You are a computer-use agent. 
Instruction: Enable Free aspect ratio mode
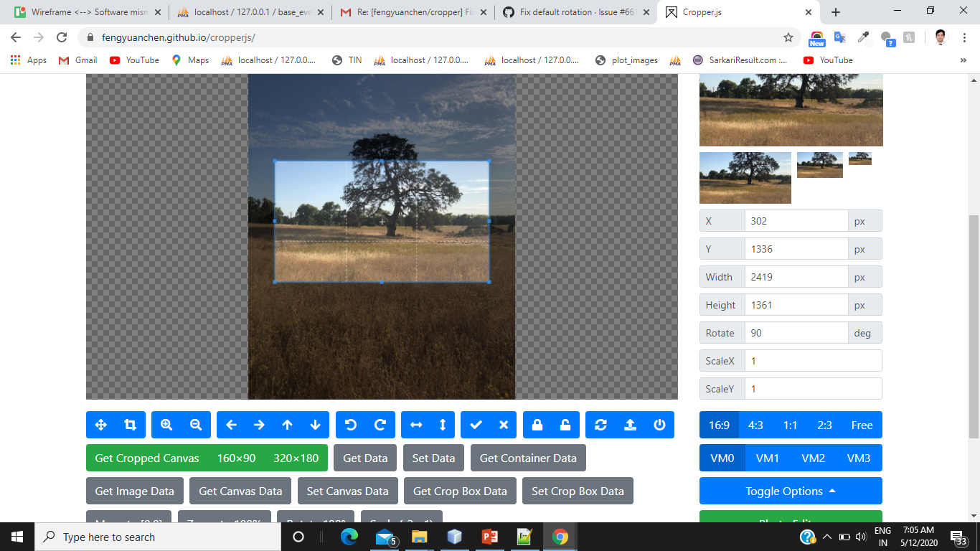click(x=864, y=425)
